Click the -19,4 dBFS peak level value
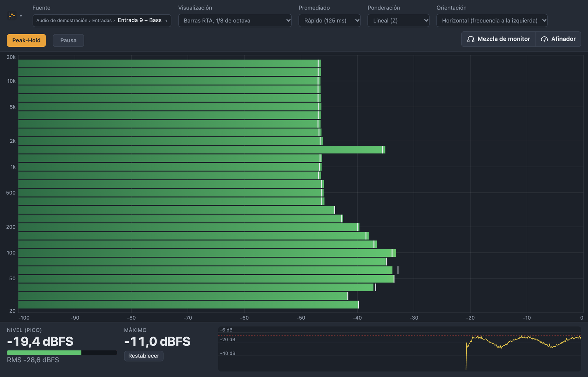 pyautogui.click(x=40, y=341)
